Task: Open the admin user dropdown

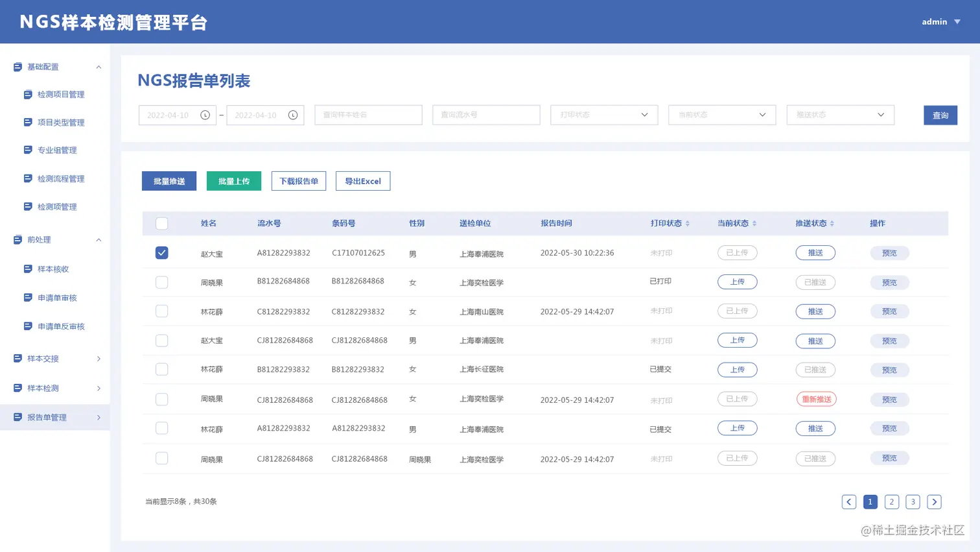Action: click(x=941, y=21)
